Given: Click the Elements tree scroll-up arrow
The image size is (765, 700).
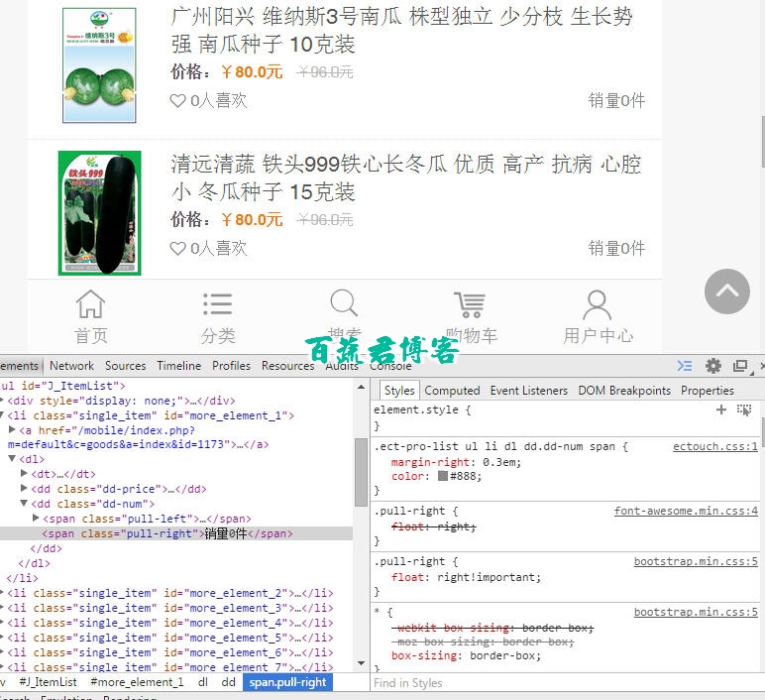Looking at the screenshot, I should click(x=361, y=387).
